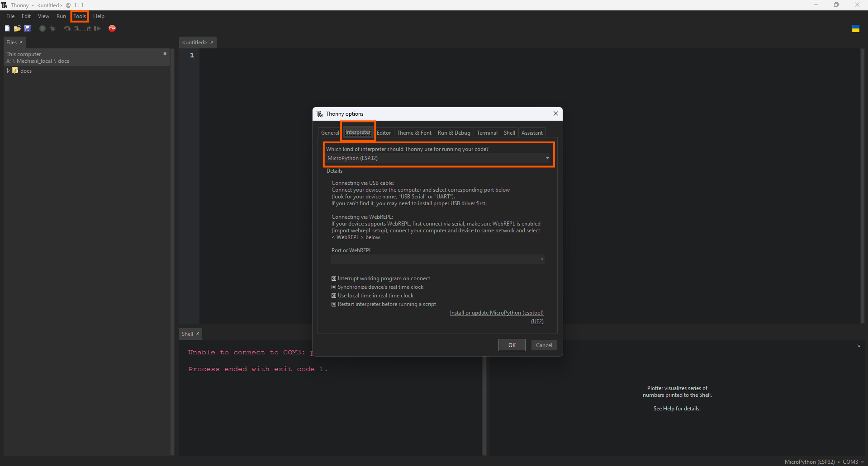This screenshot has height=466, width=868.
Task: Open the Edit menu
Action: [x=26, y=16]
